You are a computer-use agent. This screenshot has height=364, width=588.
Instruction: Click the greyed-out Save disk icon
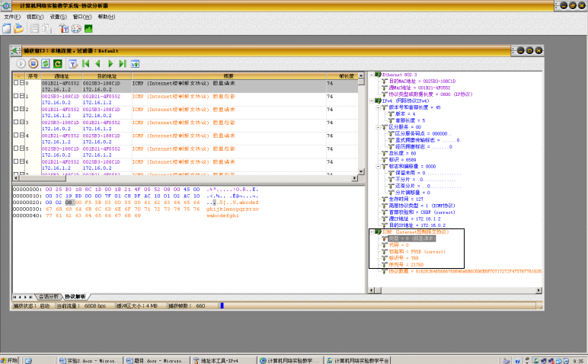34,28
